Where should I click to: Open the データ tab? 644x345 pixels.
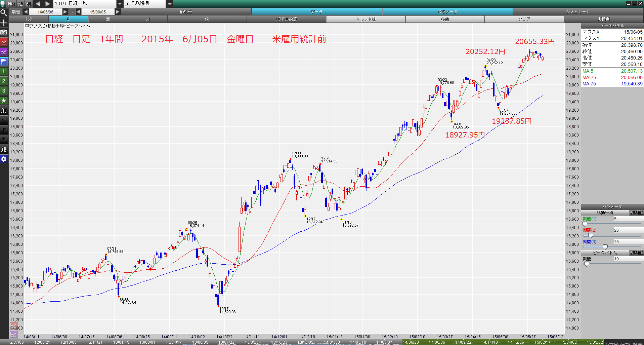(316, 12)
